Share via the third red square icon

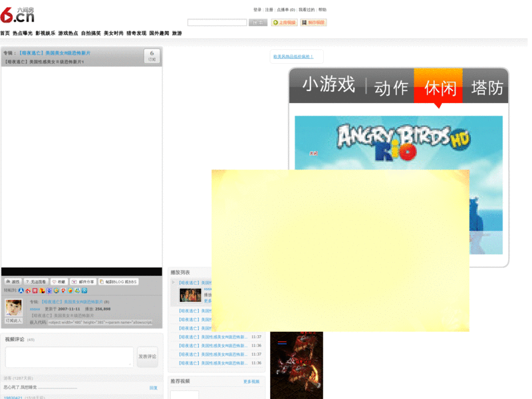coord(35,291)
